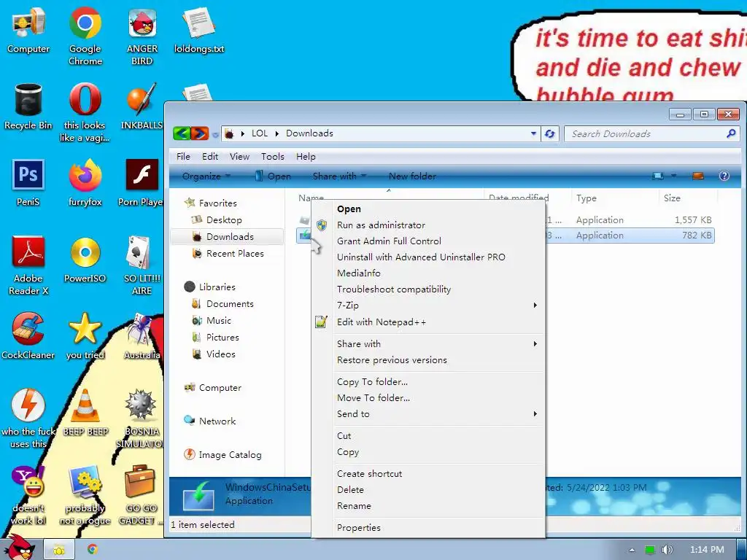Screen dimensions: 747x560
Task: Open the Organize dropdown menu
Action: coord(206,176)
